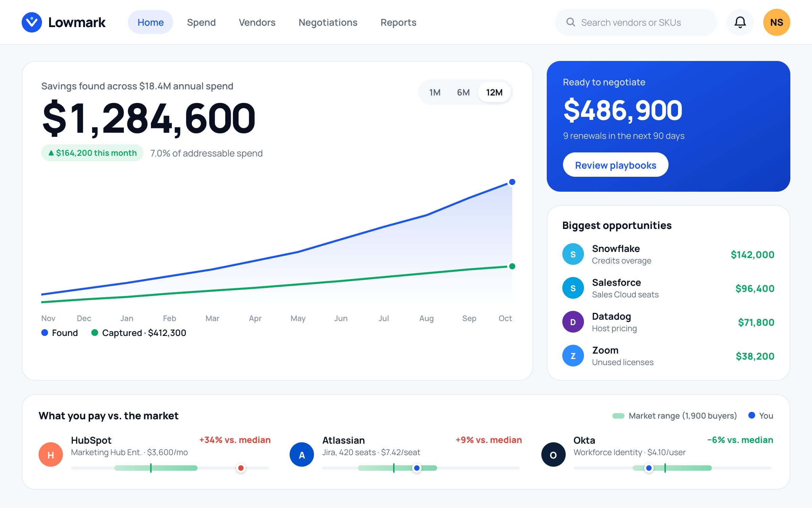Switch chart range to 1M
The width and height of the screenshot is (812, 508).
tap(435, 92)
